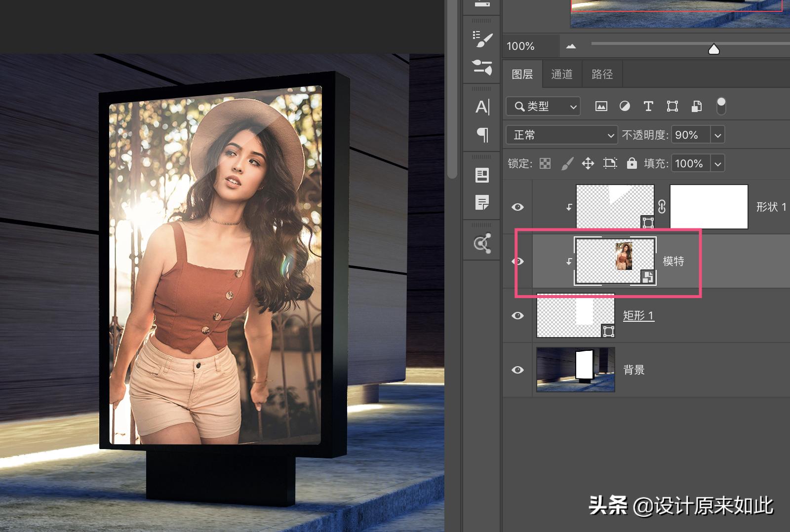Open the 正常 blend mode dropdown
This screenshot has height=532, width=790.
click(x=562, y=135)
